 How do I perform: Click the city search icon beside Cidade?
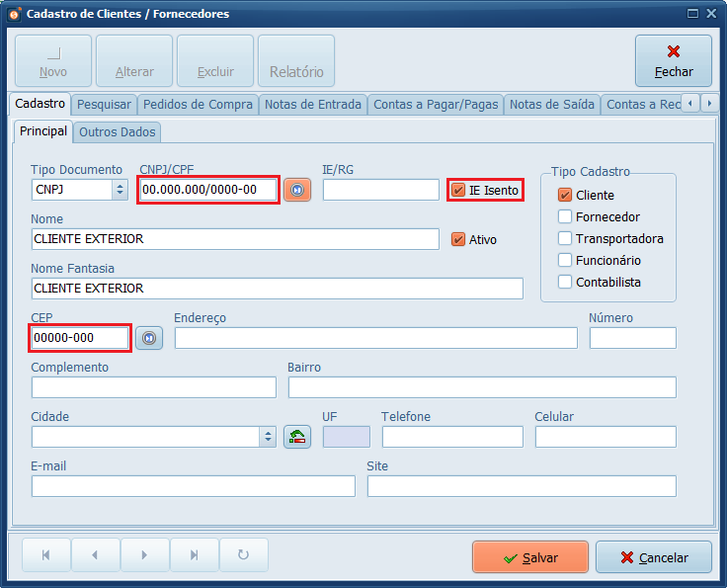pyautogui.click(x=296, y=437)
